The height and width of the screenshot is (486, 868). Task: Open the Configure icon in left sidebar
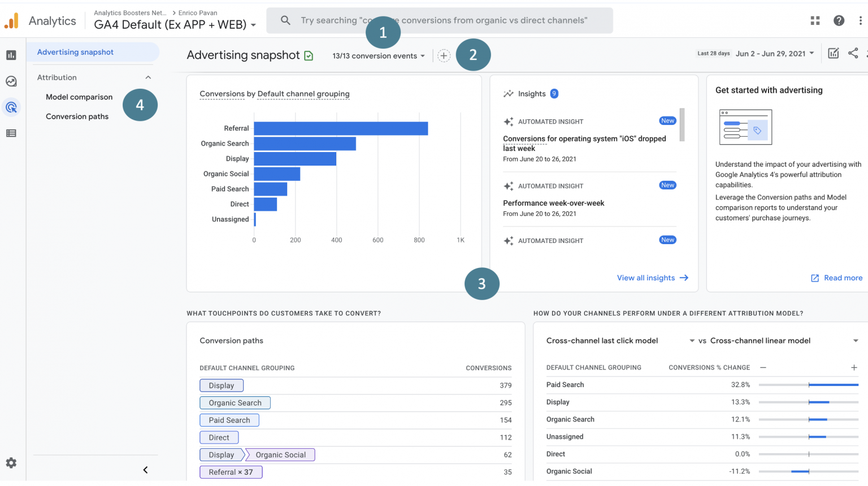point(11,133)
